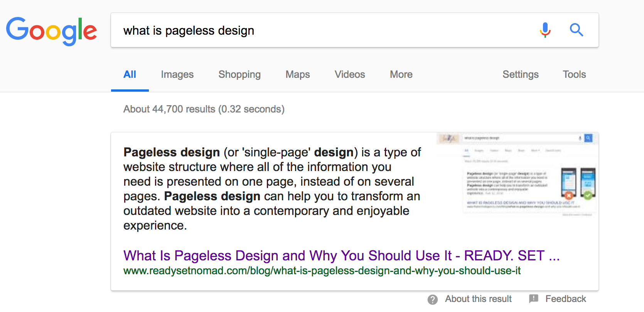Switch to the Images tab
This screenshot has height=312, width=644.
click(177, 75)
